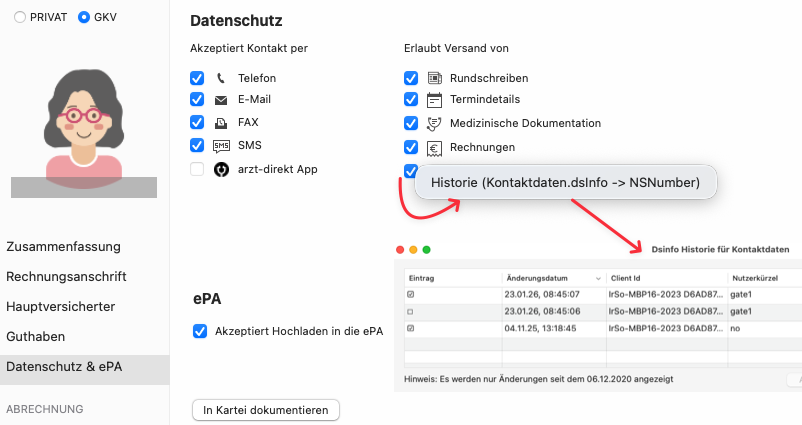Screen dimensions: 802x425
Task: Click the entry checkbox icon in 04.11.25 row
Action: point(411,328)
